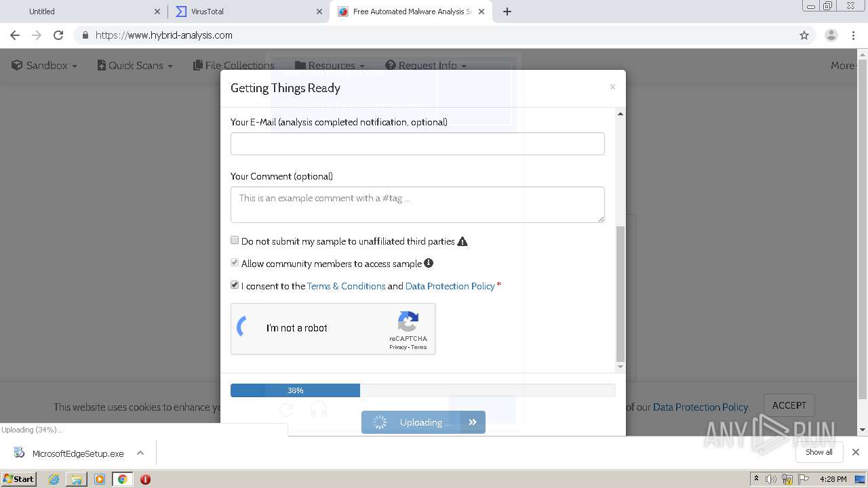Open the File Collections page
868x488 pixels.
tap(234, 66)
